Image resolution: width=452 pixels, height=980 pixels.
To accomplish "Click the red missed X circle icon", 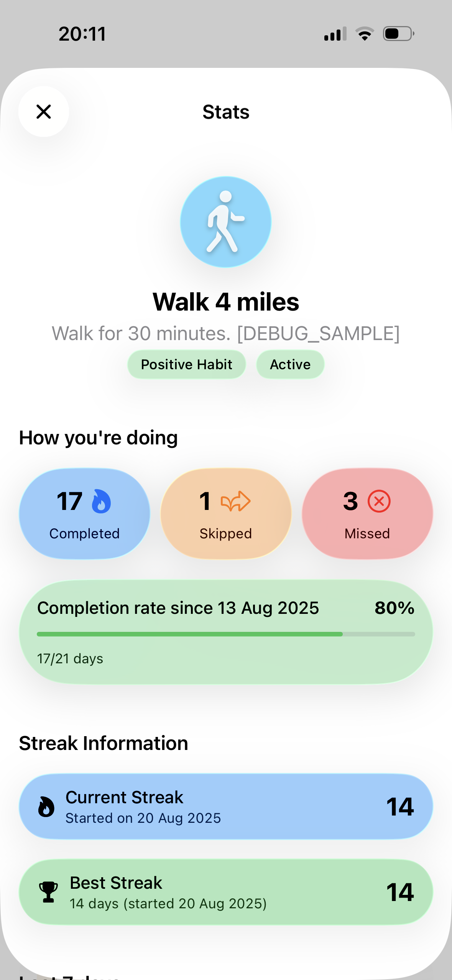I will pyautogui.click(x=379, y=501).
